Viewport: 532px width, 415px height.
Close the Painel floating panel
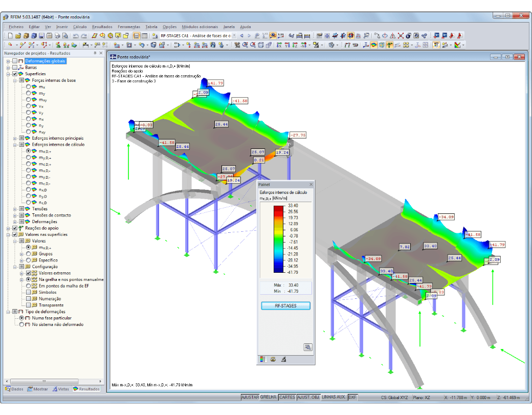coord(311,185)
